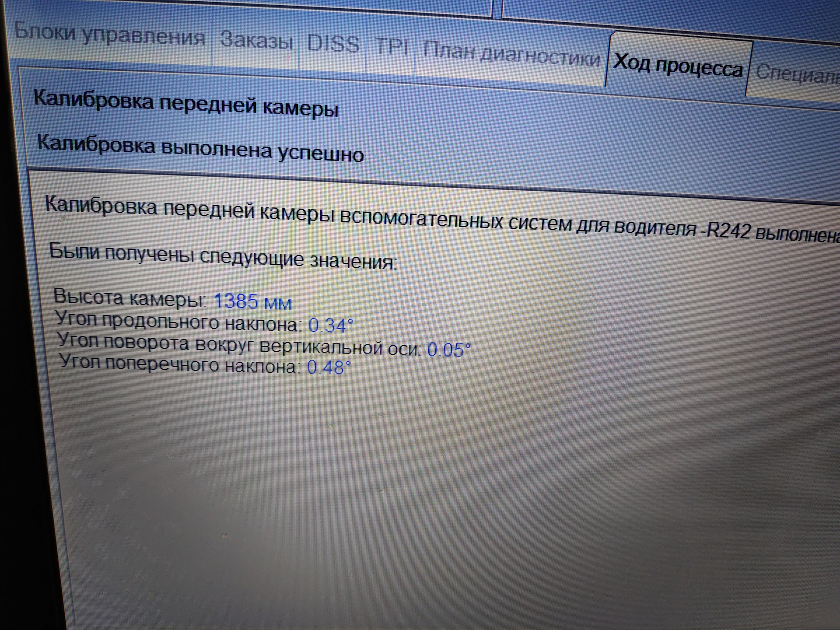Click the Калибровка передней камеры heading

pyautogui.click(x=186, y=103)
